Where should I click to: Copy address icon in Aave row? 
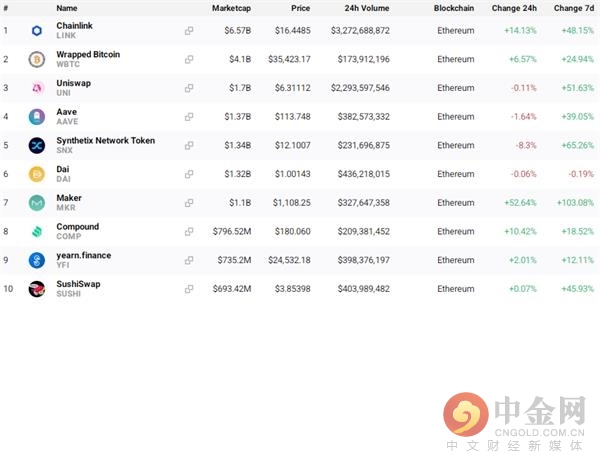pos(189,117)
